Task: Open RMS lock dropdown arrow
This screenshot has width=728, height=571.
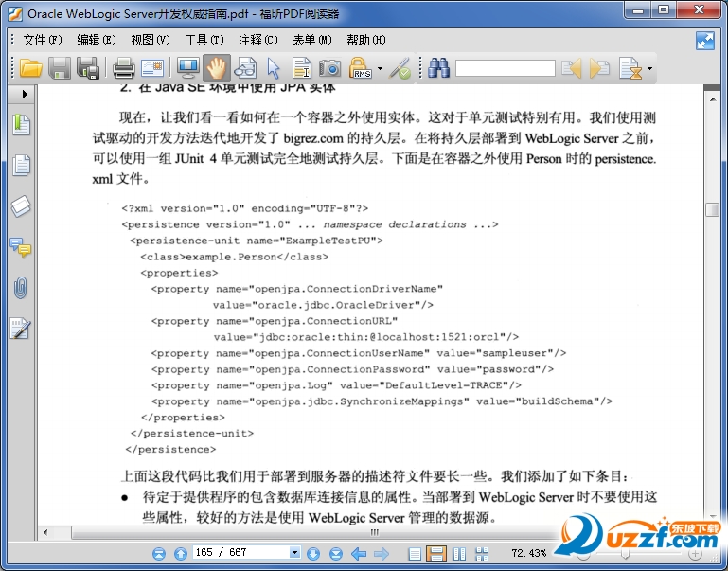Action: click(x=380, y=69)
